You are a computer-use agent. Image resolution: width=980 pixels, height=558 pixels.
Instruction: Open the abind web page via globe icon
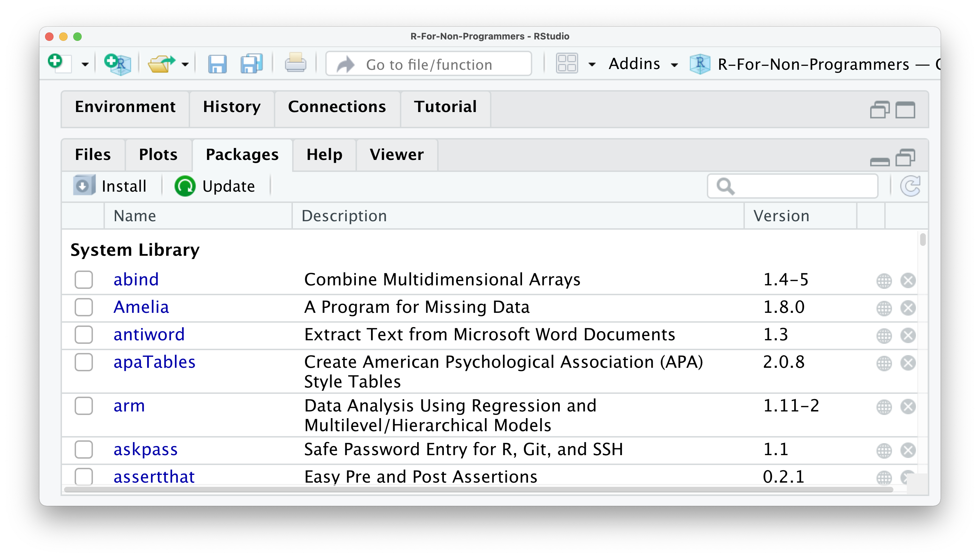click(x=884, y=281)
